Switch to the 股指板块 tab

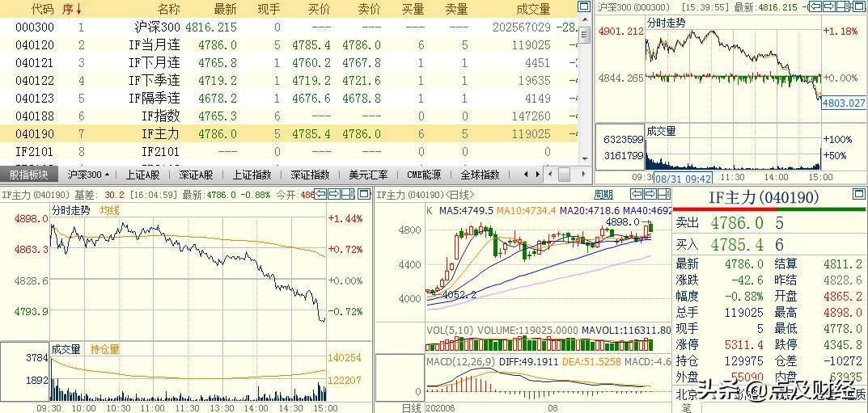29,175
